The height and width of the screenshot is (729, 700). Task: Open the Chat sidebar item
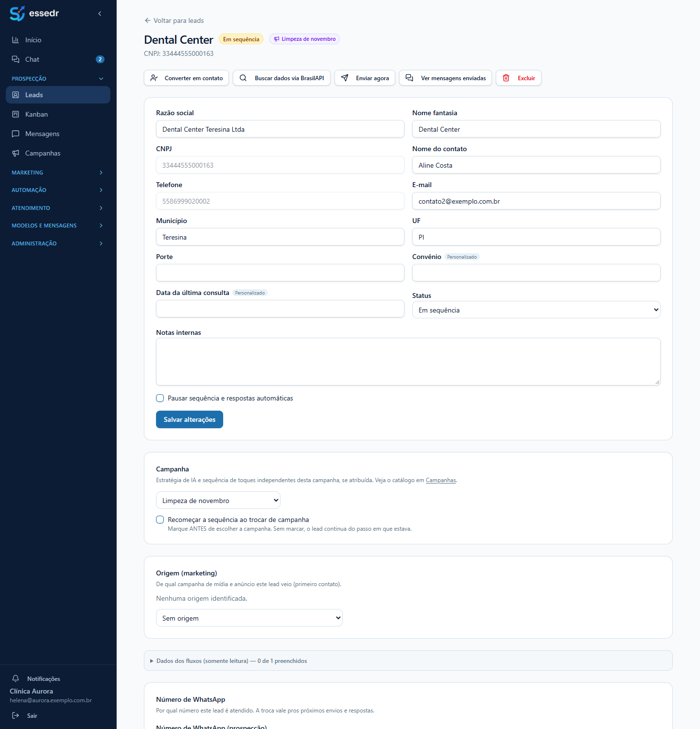(58, 59)
